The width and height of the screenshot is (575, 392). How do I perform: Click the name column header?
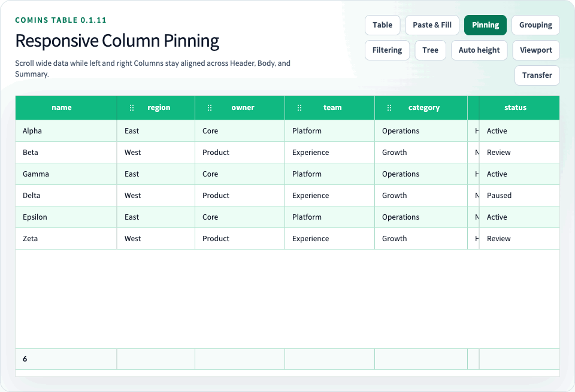(x=66, y=108)
